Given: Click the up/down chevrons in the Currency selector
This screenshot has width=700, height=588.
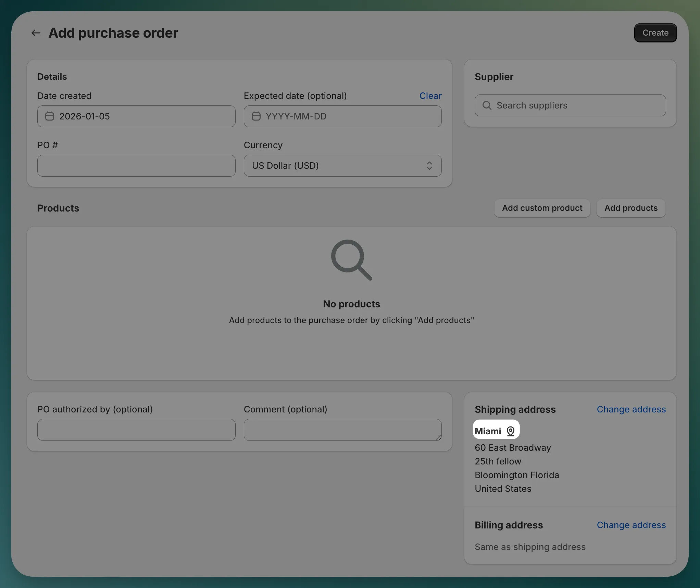Looking at the screenshot, I should pyautogui.click(x=429, y=166).
